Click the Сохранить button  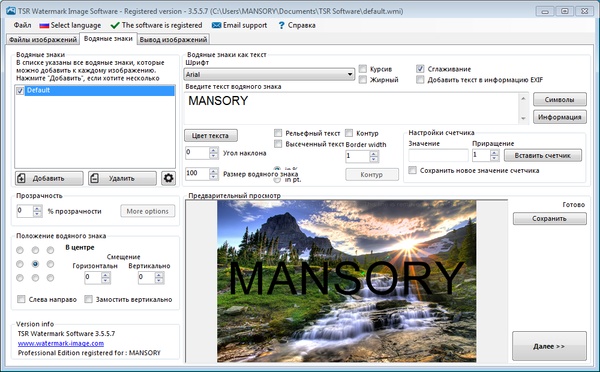point(549,219)
